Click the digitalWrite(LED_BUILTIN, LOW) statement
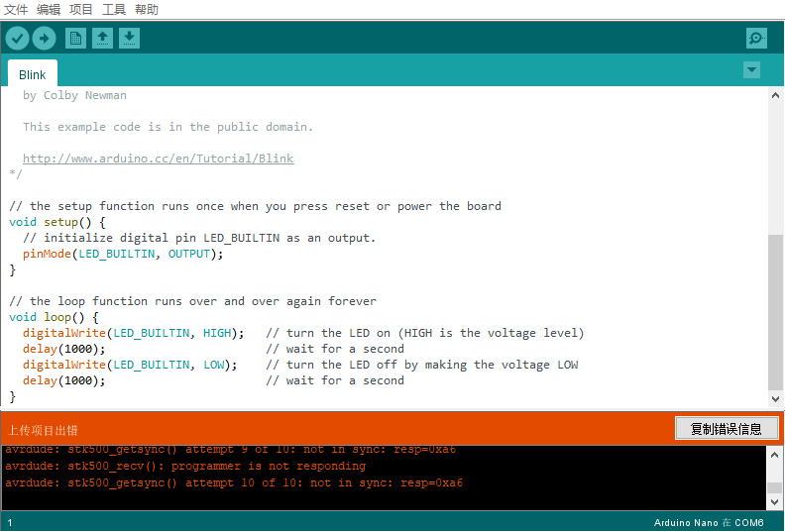 click(130, 365)
